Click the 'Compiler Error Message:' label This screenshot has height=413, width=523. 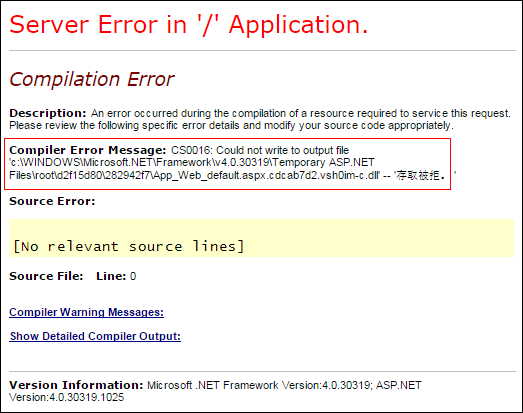[87, 150]
